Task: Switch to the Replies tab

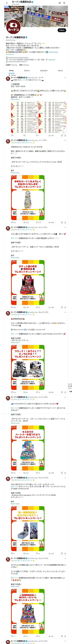Action: point(27,71)
